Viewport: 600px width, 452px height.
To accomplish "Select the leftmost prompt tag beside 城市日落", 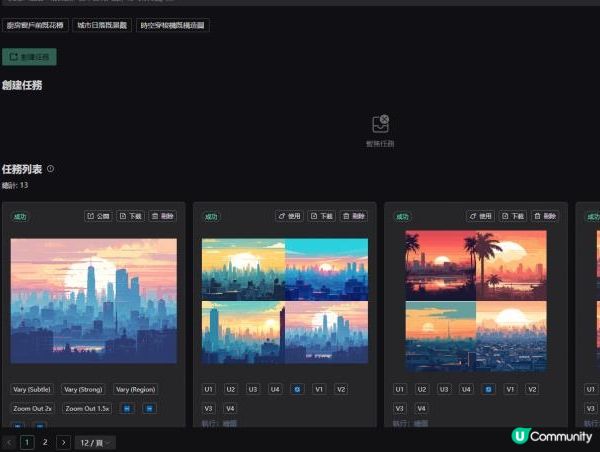I will click(x=35, y=25).
